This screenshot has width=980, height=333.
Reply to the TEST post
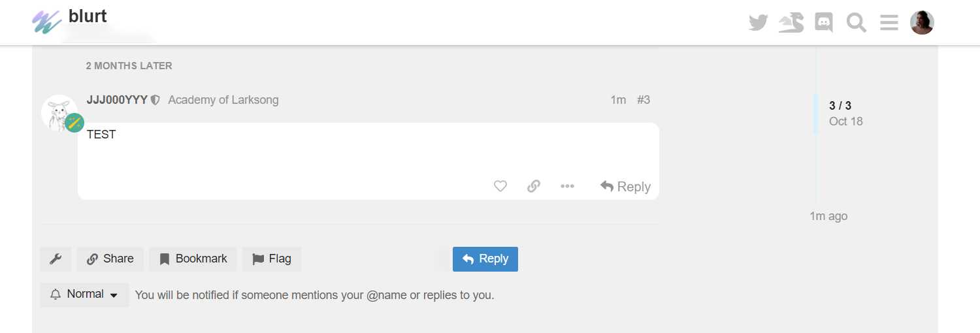(x=625, y=187)
